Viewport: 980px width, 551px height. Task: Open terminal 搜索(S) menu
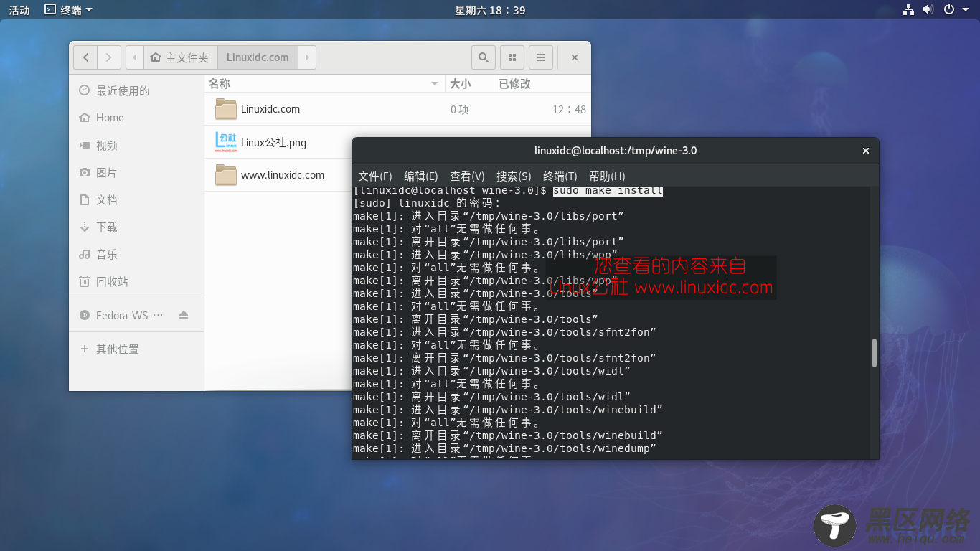click(x=514, y=176)
